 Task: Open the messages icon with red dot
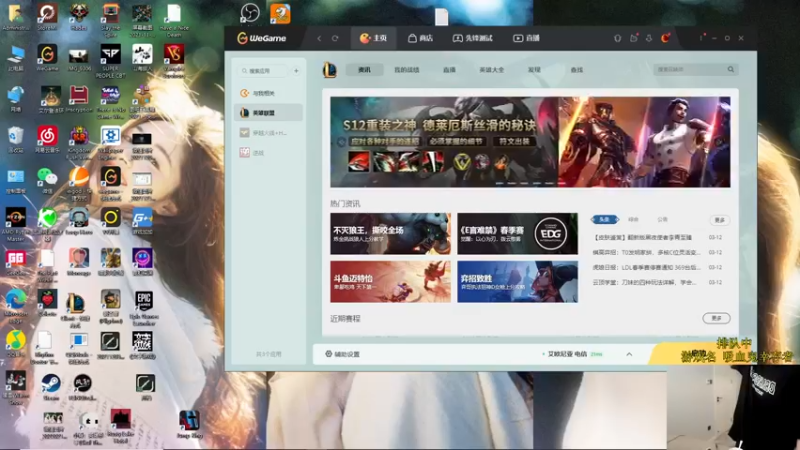[x=634, y=38]
